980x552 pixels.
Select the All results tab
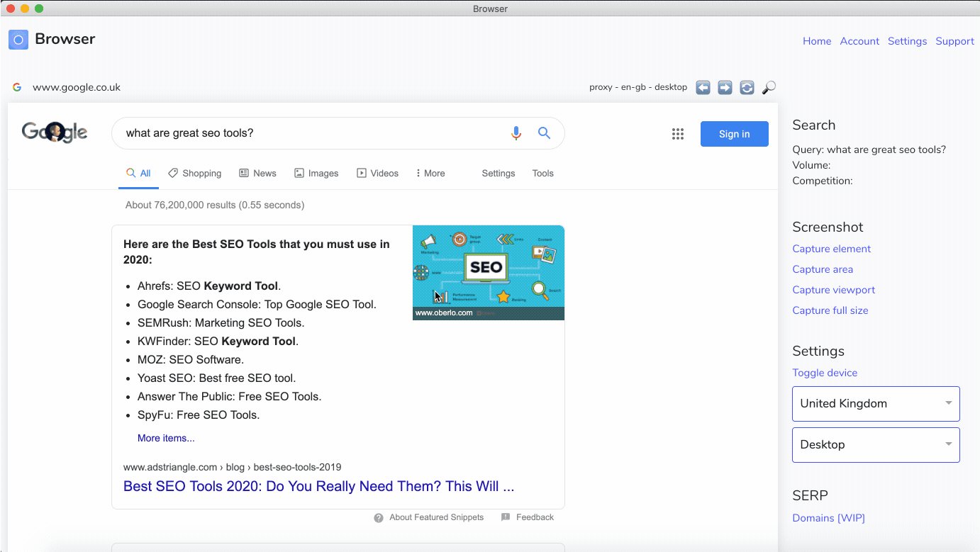pos(138,173)
